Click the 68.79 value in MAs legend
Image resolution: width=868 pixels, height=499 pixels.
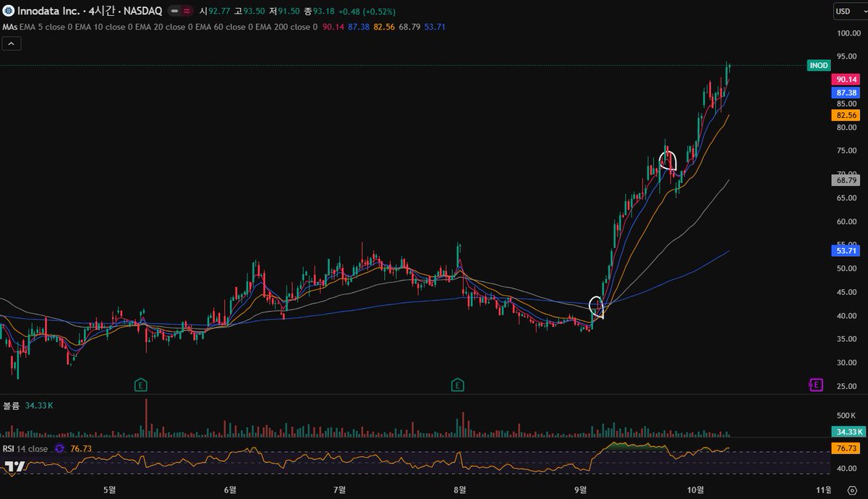(409, 27)
